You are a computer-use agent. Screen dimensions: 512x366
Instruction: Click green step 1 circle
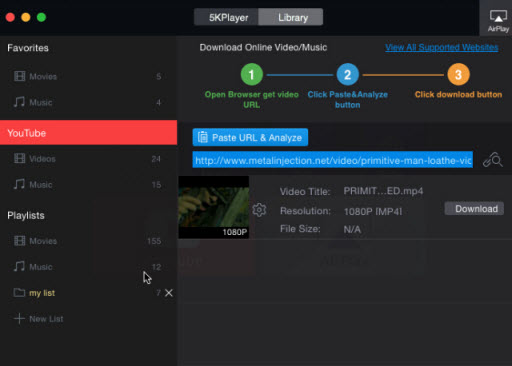tap(251, 74)
